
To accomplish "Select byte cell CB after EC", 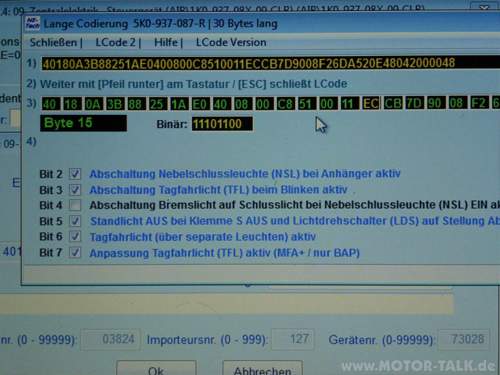I will click(x=393, y=103).
